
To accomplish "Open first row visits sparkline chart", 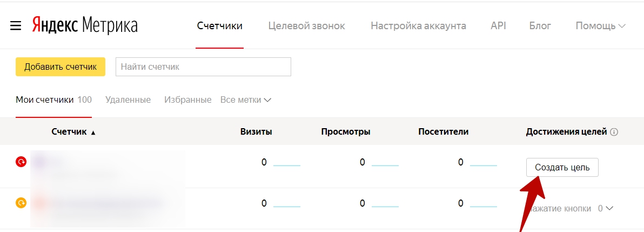I will click(286, 163).
